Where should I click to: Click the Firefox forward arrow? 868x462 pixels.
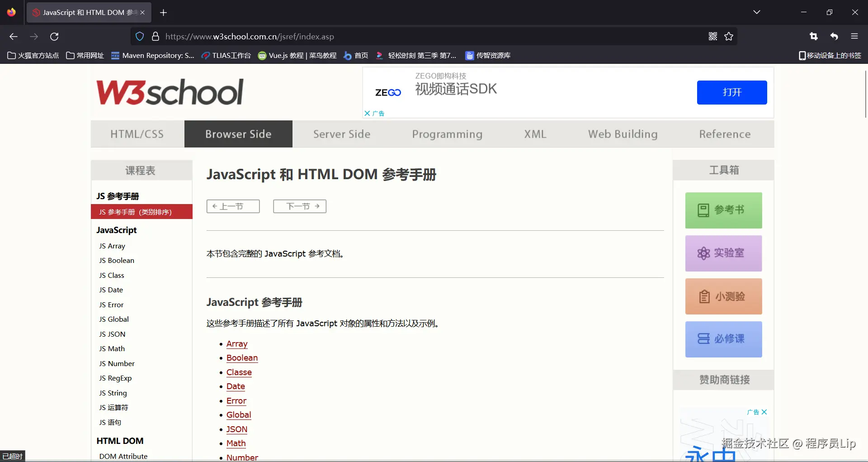tap(34, 37)
